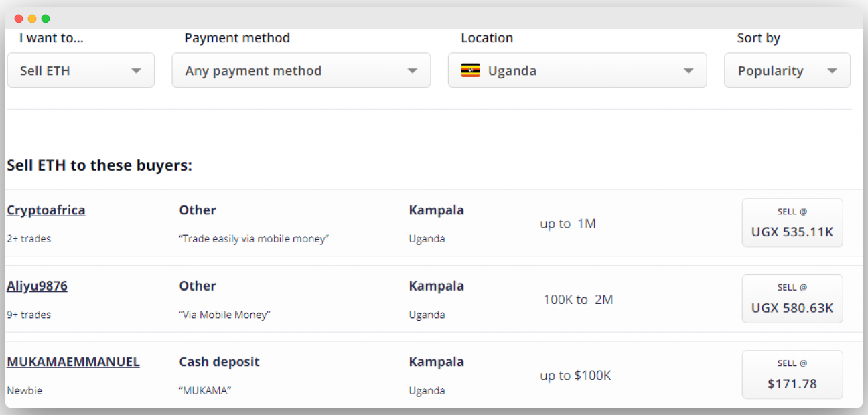Maximize window using the green button
Image resolution: width=868 pixels, height=415 pixels.
pos(46,19)
